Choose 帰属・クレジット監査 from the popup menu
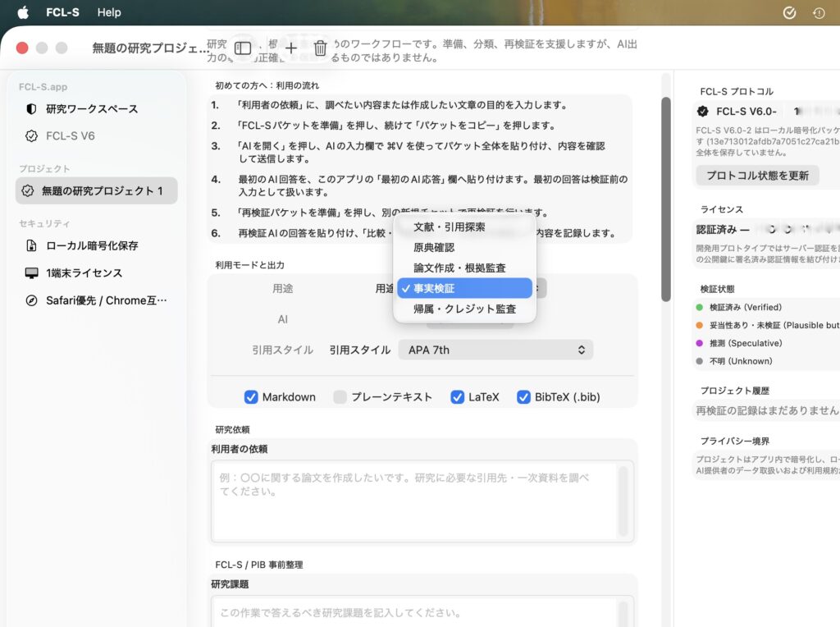Screen dimensions: 840x627 (464, 309)
